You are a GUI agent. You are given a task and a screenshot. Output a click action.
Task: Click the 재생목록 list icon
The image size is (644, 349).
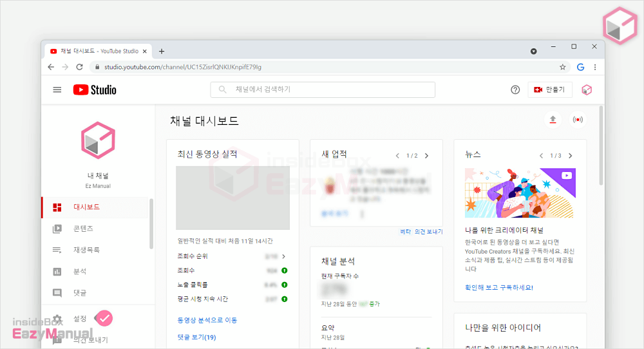click(57, 250)
